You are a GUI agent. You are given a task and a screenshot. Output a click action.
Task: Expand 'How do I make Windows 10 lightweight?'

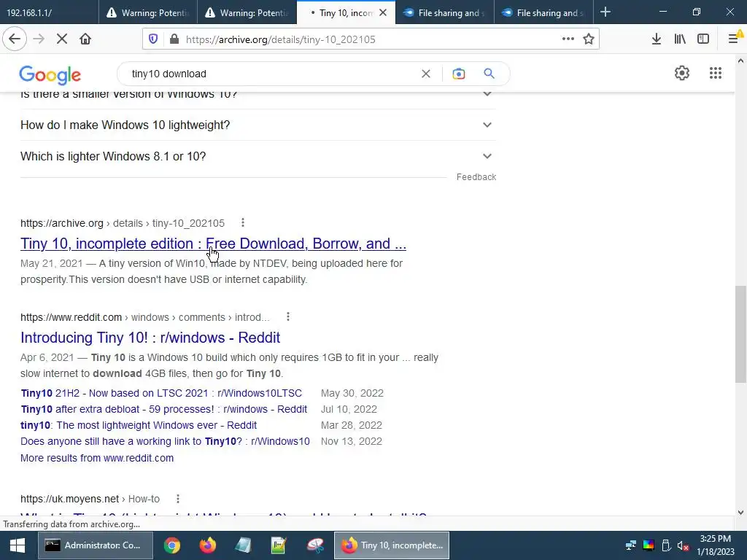coord(258,125)
